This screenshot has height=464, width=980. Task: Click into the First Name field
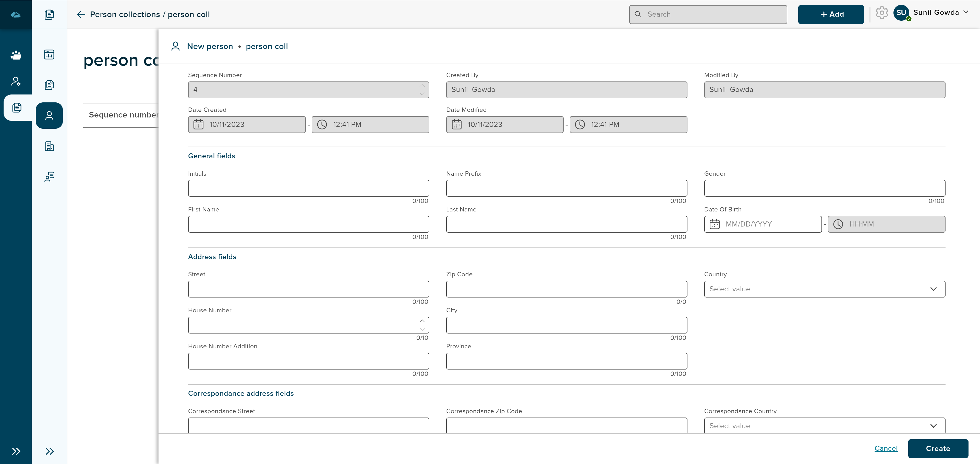click(308, 224)
